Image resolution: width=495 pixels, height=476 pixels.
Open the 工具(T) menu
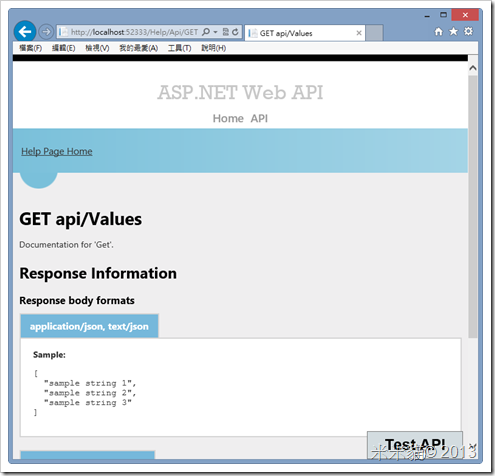click(179, 48)
